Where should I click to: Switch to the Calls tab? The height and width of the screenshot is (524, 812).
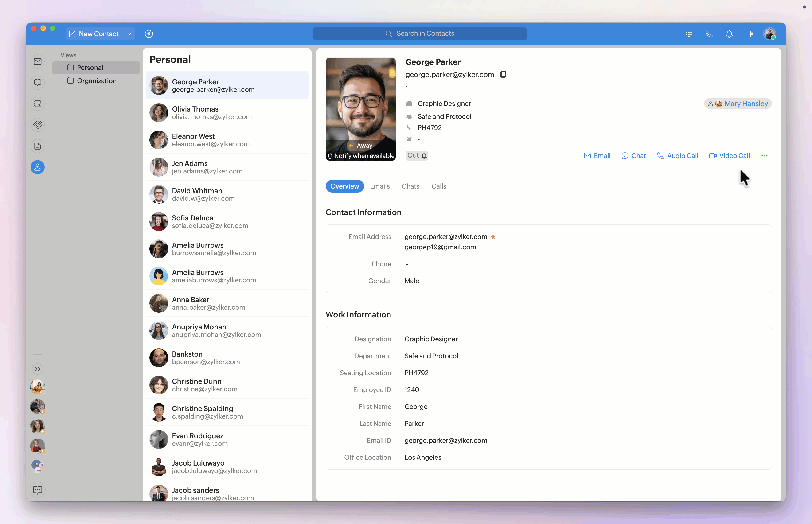click(x=438, y=186)
